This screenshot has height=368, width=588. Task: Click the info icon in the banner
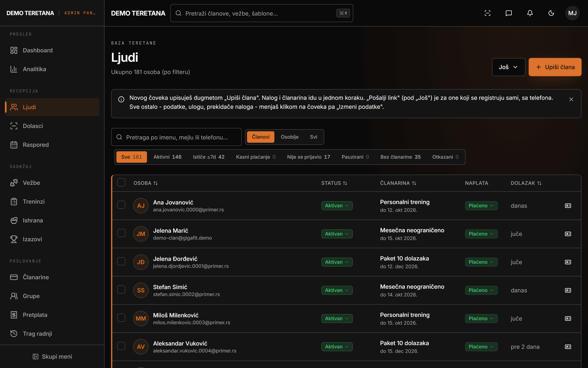click(121, 99)
